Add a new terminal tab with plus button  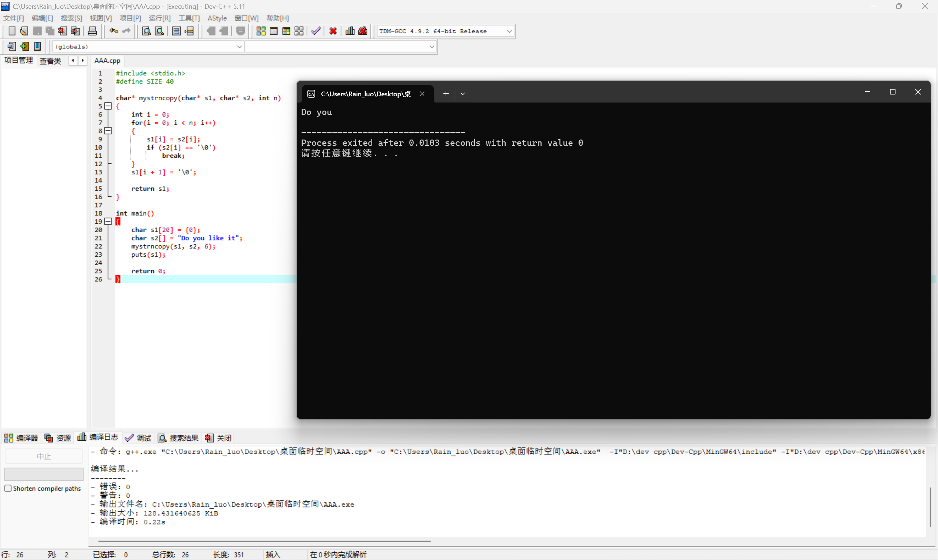(446, 94)
